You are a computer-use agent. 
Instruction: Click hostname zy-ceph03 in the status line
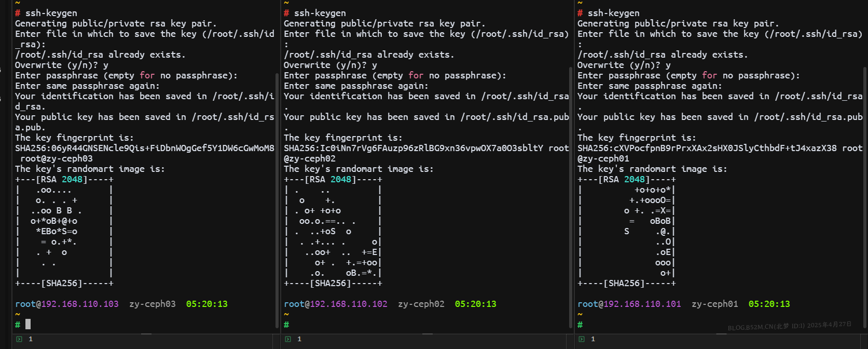click(x=153, y=304)
